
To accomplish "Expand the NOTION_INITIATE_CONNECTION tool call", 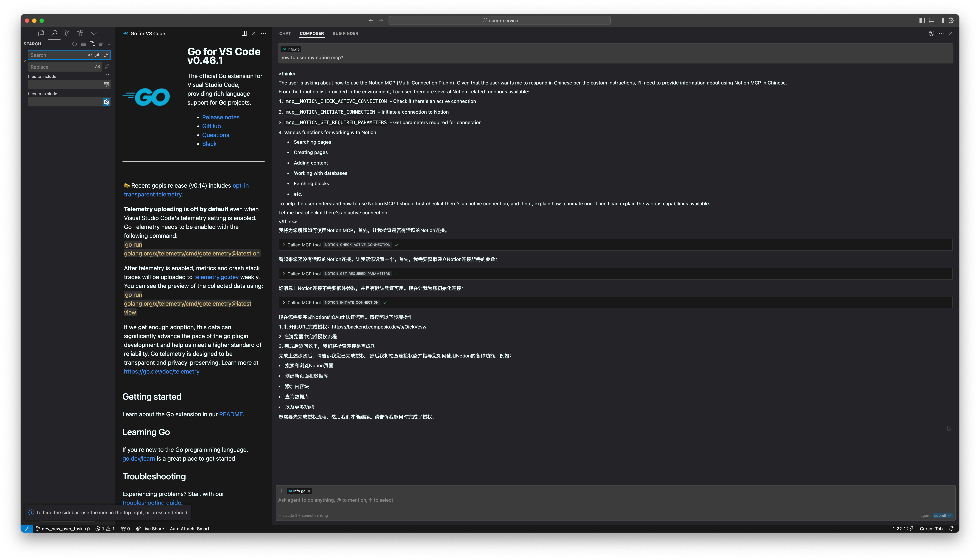I will [x=615, y=302].
